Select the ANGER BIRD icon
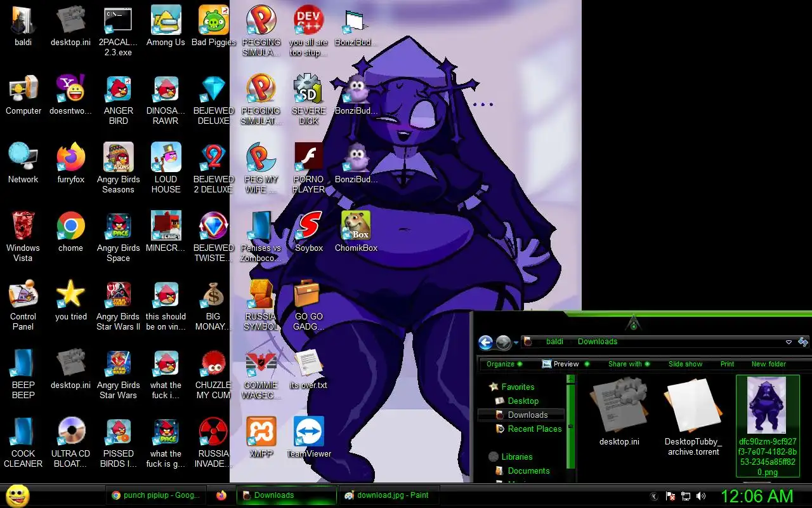Screen dimensions: 812x508 118,100
